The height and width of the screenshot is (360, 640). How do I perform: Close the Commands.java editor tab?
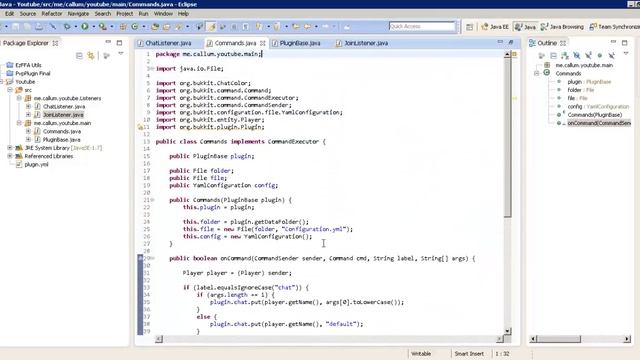[262, 43]
